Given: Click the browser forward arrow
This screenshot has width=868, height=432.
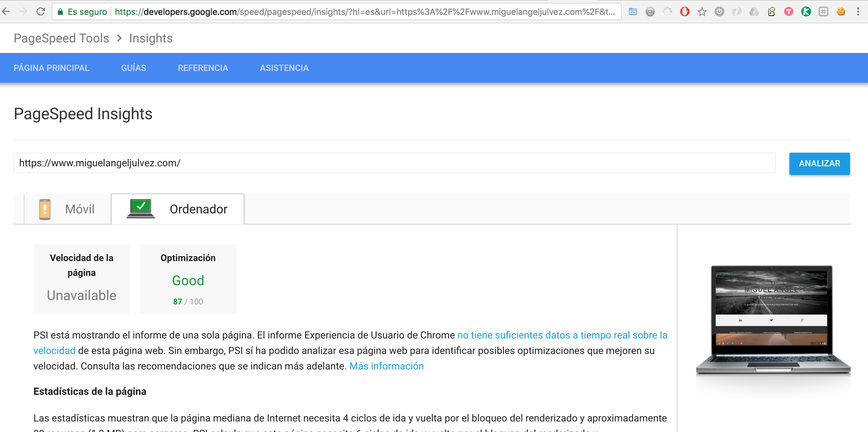Looking at the screenshot, I should tap(23, 11).
